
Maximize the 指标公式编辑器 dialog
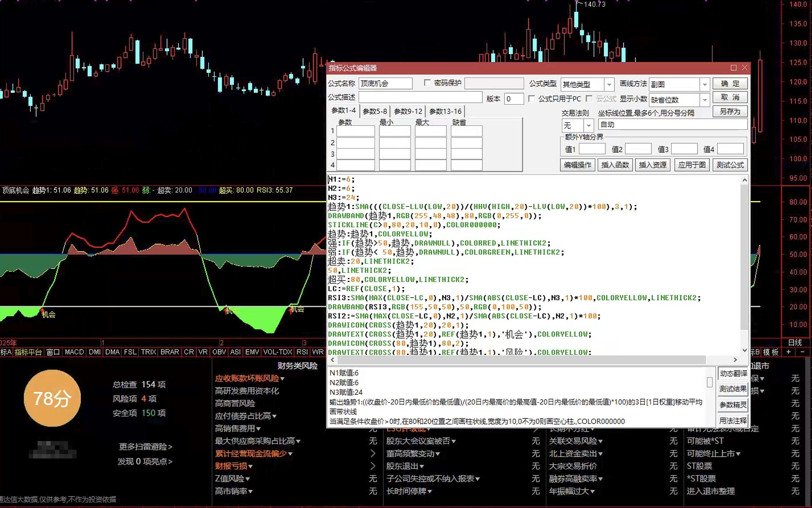click(x=733, y=68)
